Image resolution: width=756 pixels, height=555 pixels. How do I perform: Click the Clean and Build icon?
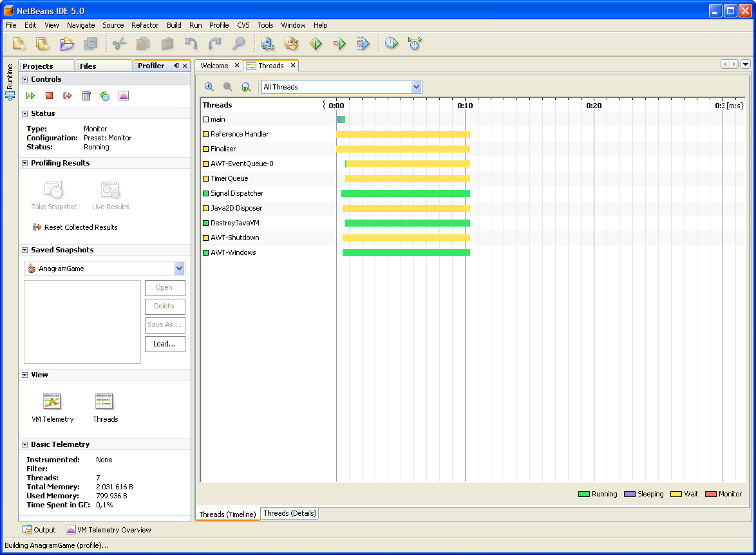(x=291, y=44)
